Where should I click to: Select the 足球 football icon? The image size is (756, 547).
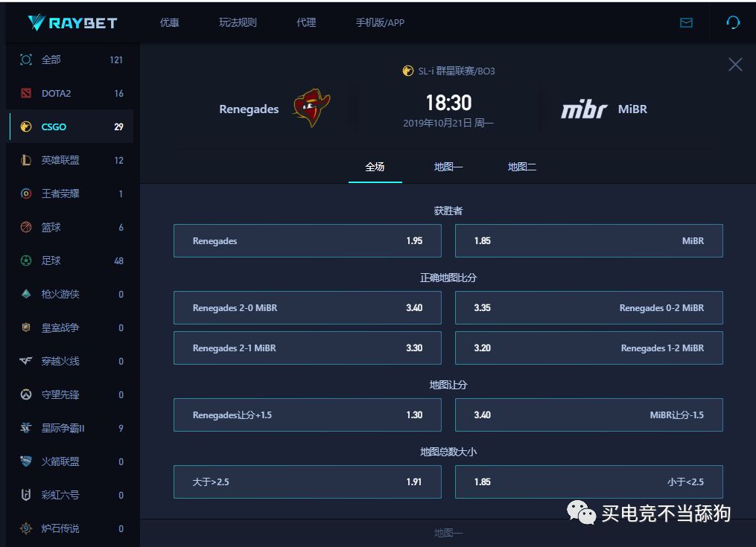pyautogui.click(x=26, y=260)
